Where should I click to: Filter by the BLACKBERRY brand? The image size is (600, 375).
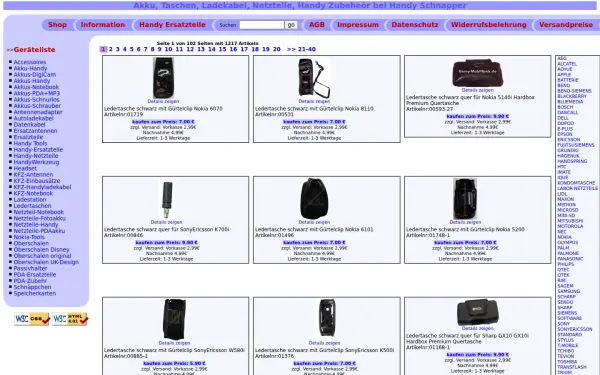pos(572,96)
